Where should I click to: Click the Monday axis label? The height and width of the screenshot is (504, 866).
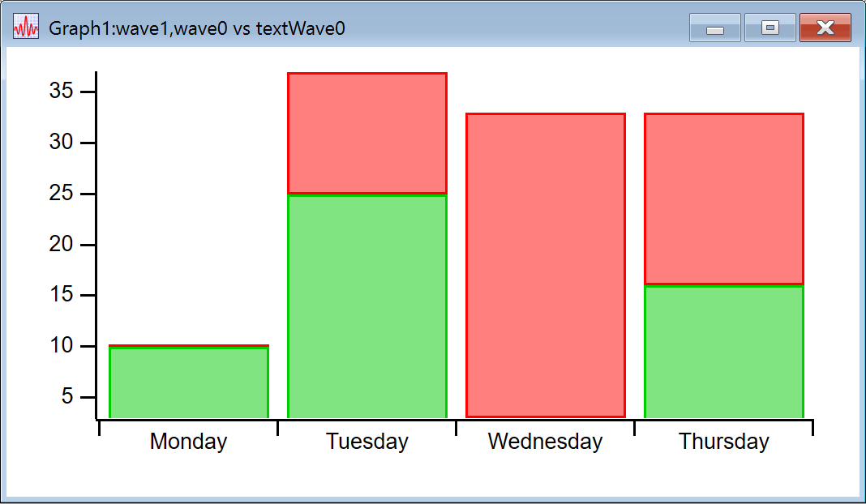point(189,442)
